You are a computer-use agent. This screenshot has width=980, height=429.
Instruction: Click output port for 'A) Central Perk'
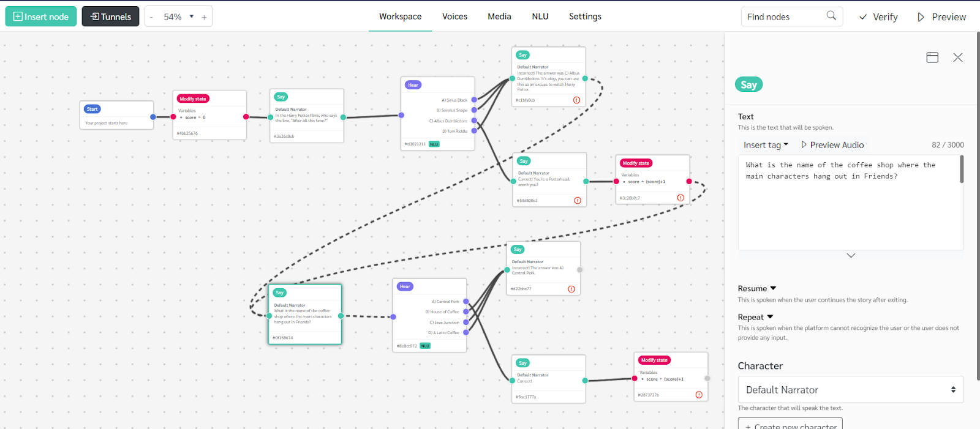coord(466,301)
